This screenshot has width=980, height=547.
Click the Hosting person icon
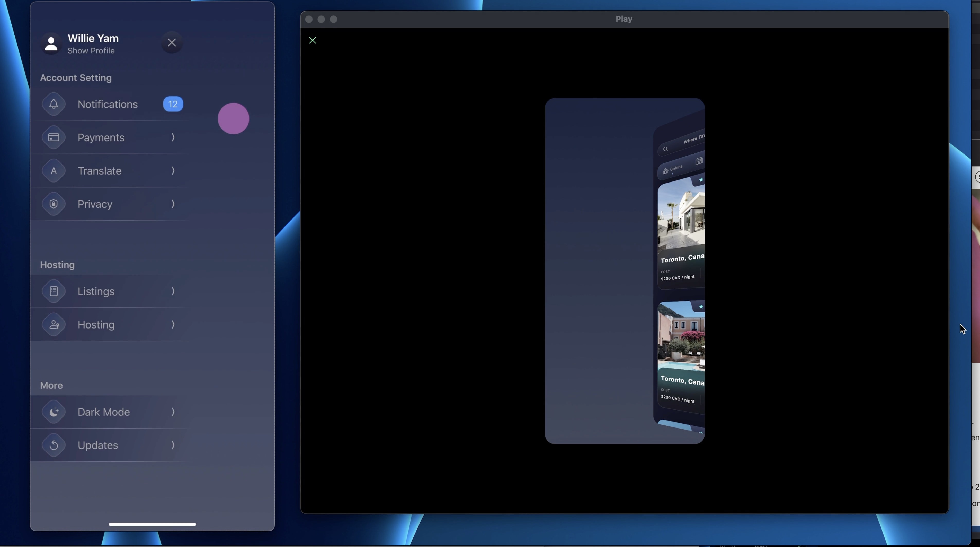point(54,325)
